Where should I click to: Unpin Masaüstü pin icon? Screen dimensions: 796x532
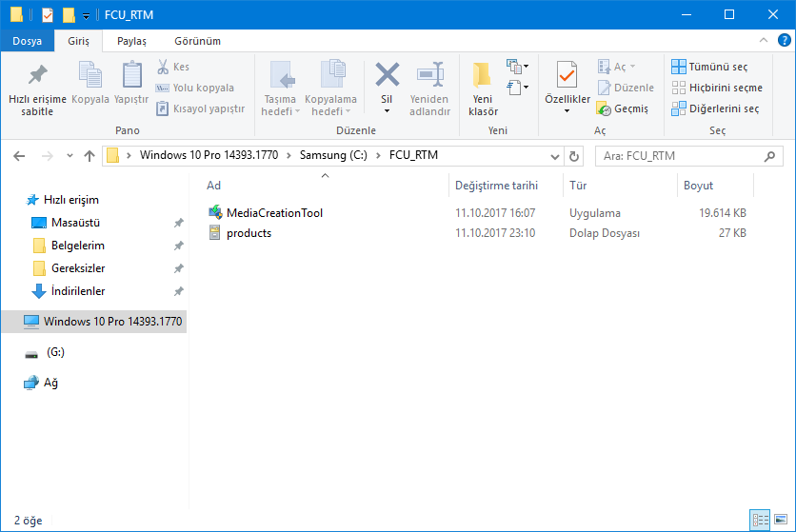tap(179, 223)
